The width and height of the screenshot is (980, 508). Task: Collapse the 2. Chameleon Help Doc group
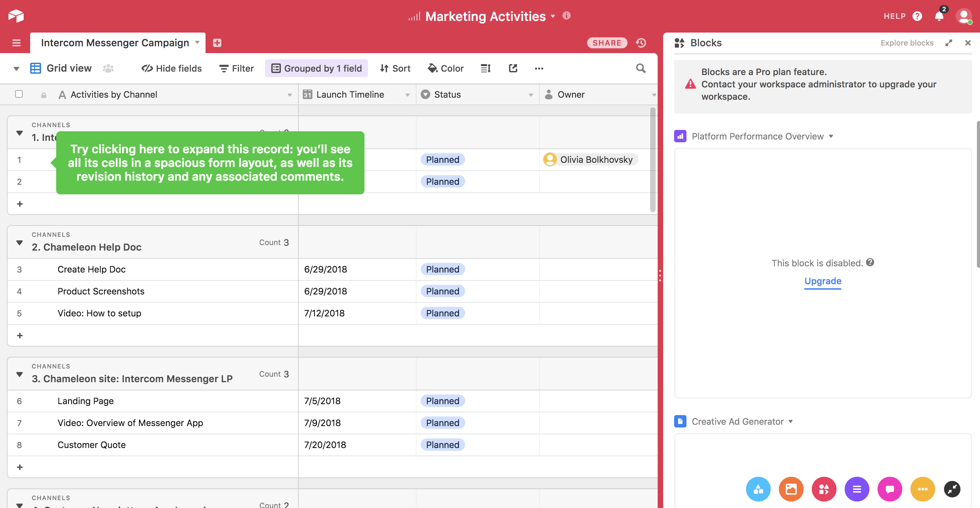[x=20, y=243]
